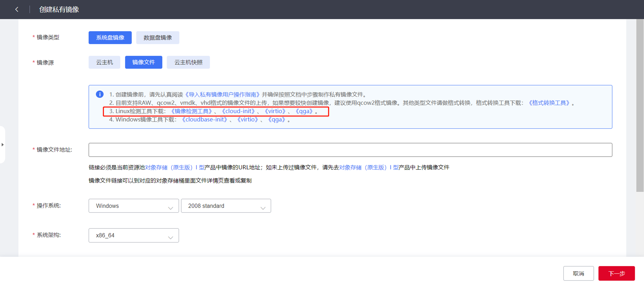Choose 云主机快照 as image source
Image resolution: width=644 pixels, height=289 pixels.
[188, 62]
